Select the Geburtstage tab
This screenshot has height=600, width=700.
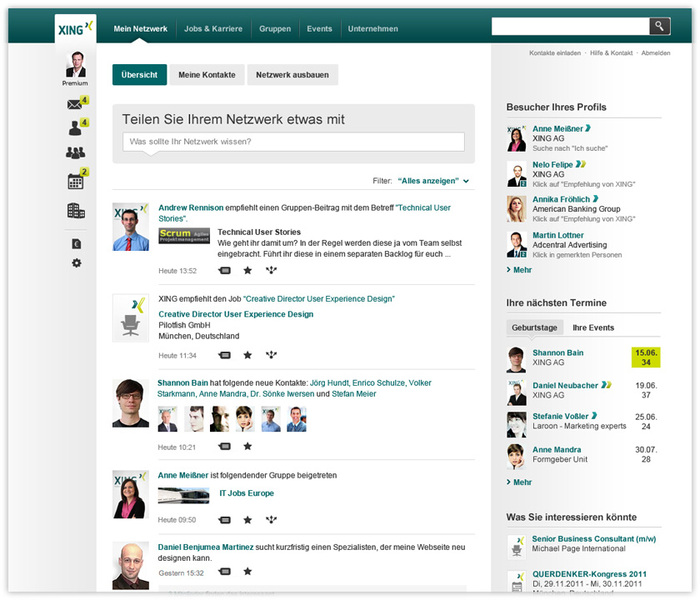pos(534,327)
